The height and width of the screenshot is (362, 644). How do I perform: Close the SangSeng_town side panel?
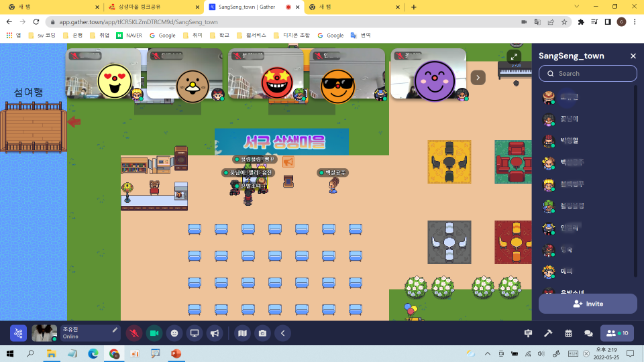click(x=633, y=56)
